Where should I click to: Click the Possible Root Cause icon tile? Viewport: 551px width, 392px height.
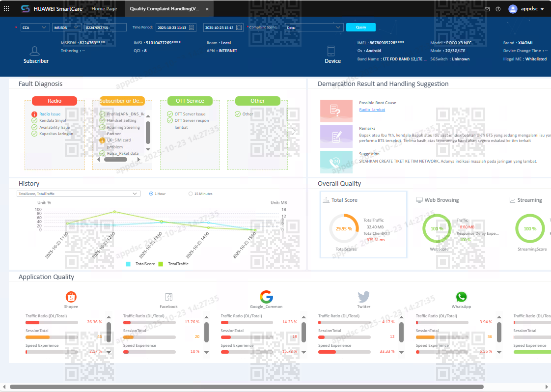[336, 111]
